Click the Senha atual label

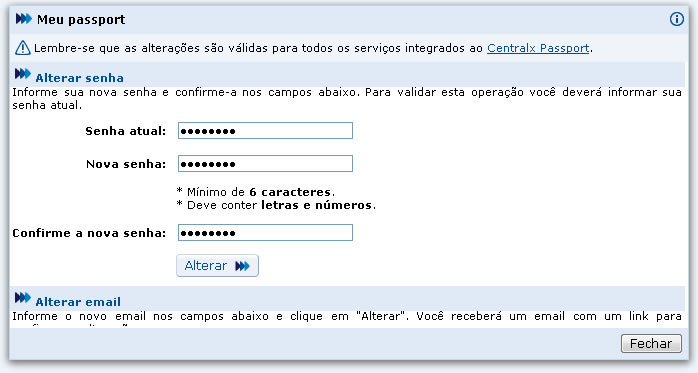pyautogui.click(x=126, y=131)
